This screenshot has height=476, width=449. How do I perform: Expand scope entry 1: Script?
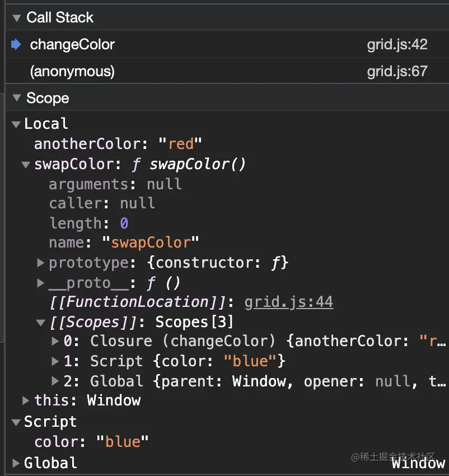tap(55, 361)
